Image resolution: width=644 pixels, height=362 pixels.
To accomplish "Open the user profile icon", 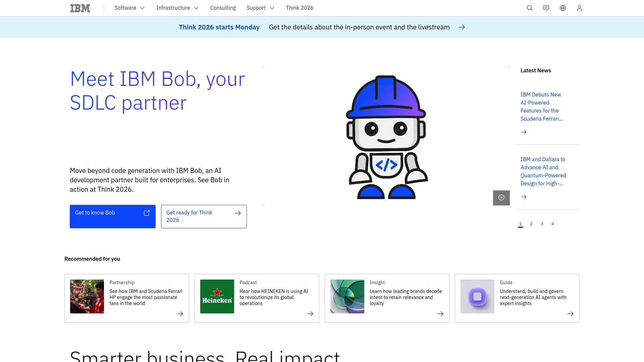I will point(580,8).
